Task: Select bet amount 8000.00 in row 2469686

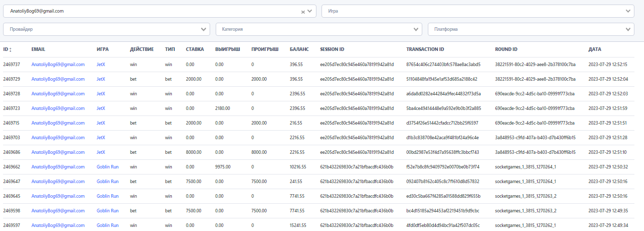Action: 194,152
